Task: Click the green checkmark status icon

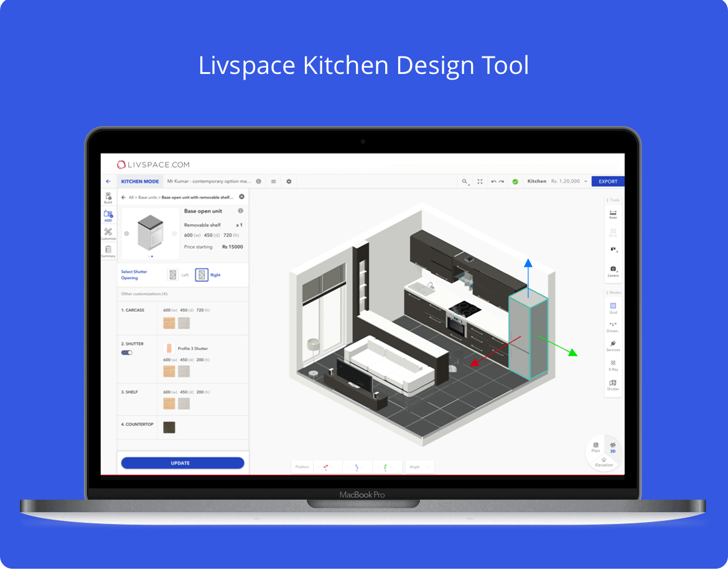Action: coord(515,182)
